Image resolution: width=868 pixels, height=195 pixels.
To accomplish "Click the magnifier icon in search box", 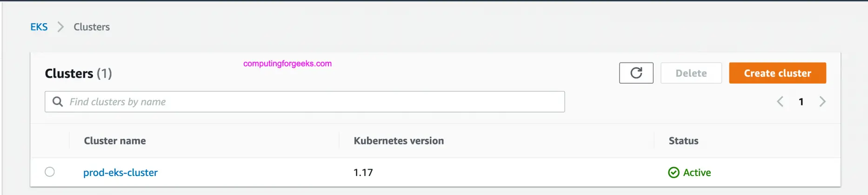I will [58, 102].
